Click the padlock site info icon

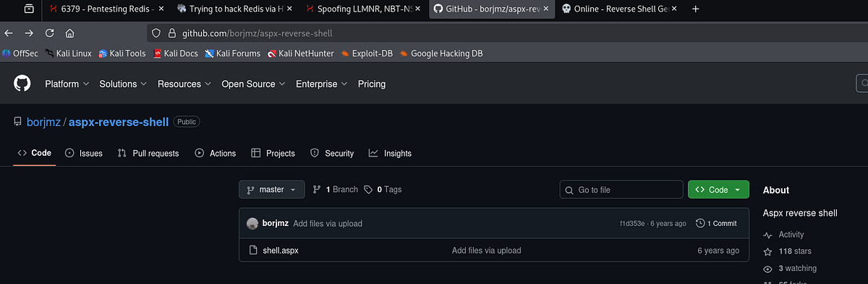(x=172, y=33)
